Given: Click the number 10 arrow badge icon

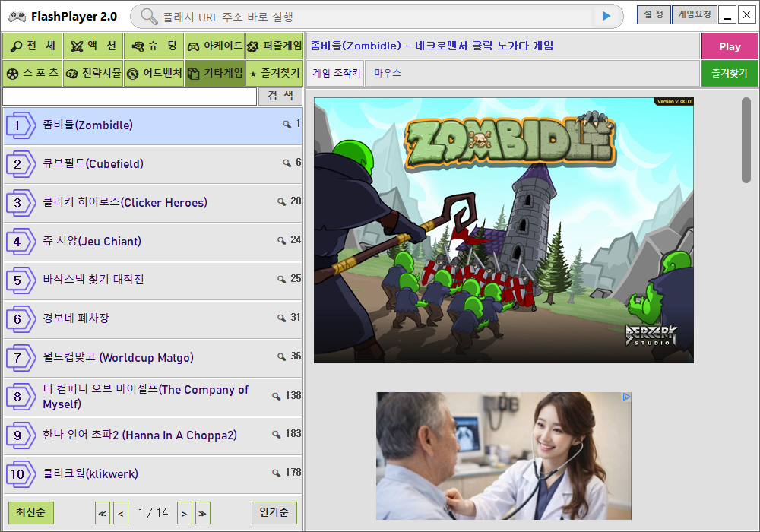Looking at the screenshot, I should click(21, 474).
